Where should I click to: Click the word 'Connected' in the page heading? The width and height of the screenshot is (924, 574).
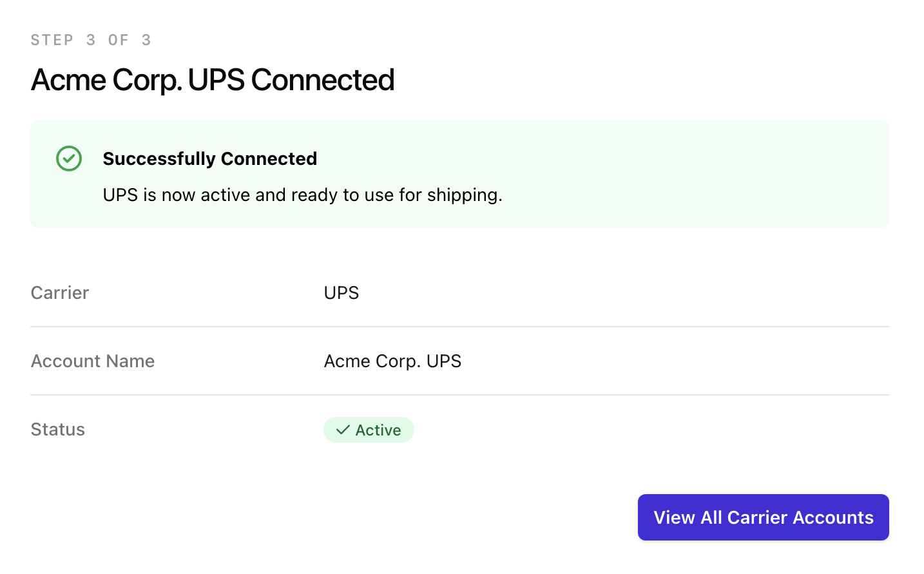click(322, 81)
